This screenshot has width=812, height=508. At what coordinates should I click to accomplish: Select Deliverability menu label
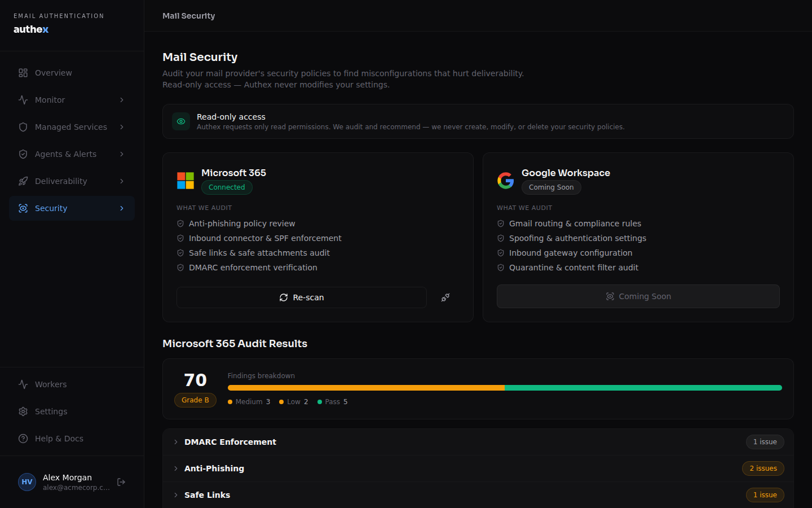click(61, 181)
